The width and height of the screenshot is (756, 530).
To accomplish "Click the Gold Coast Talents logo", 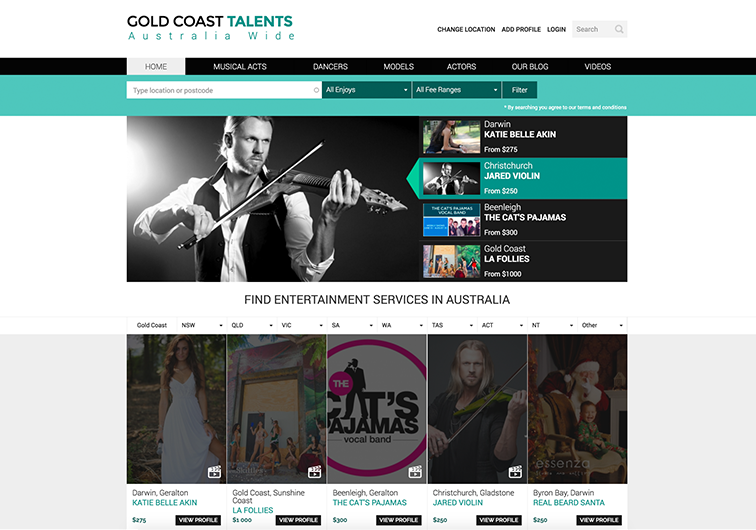I will tap(211, 28).
